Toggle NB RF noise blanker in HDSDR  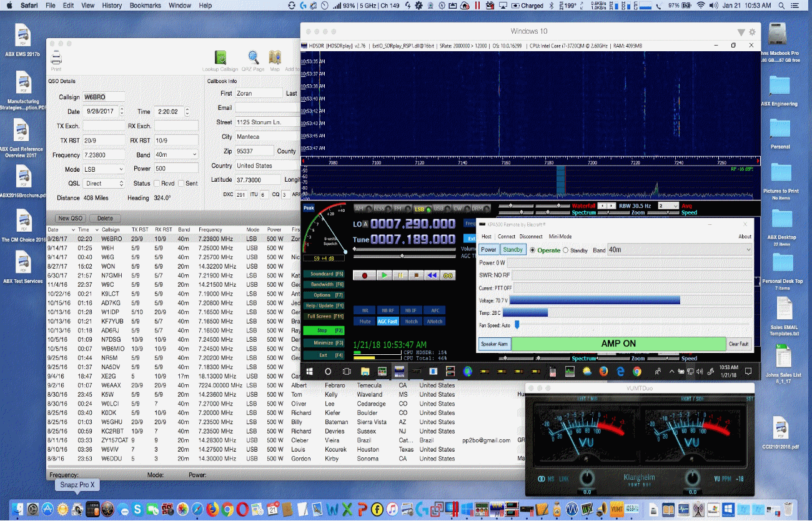(x=387, y=310)
